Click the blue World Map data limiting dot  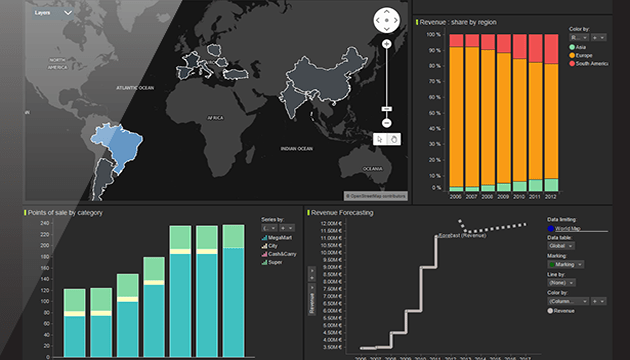coord(551,229)
